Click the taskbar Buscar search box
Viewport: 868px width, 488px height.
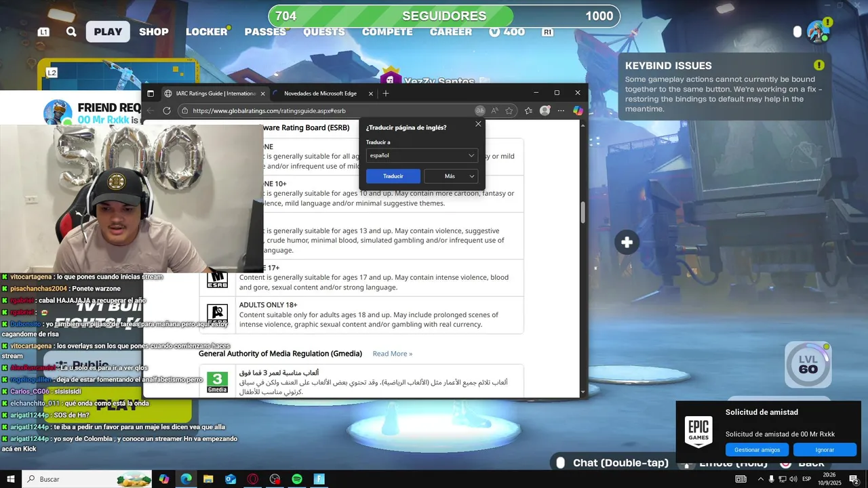[88, 479]
